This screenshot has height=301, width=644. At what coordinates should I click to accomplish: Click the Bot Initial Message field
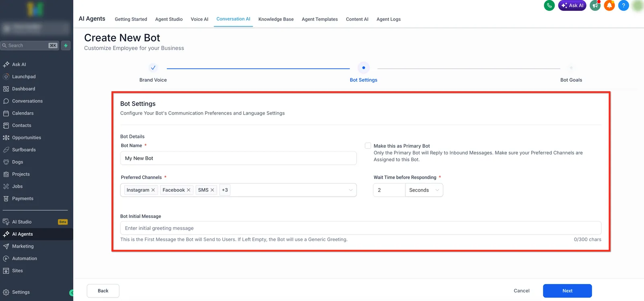(x=361, y=228)
